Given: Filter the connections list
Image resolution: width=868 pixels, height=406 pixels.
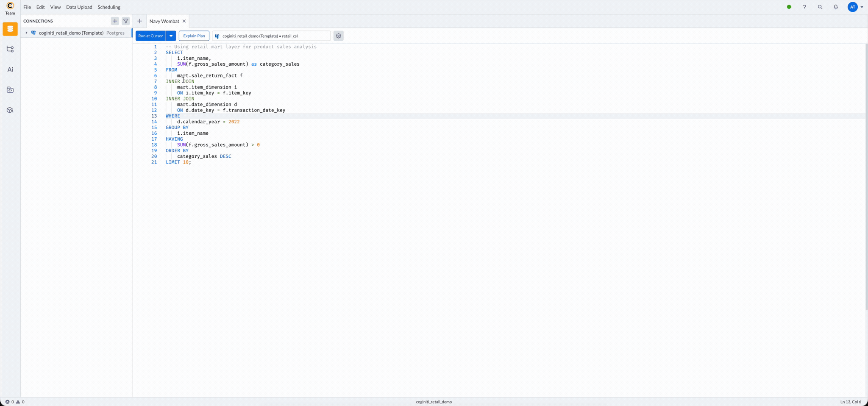Looking at the screenshot, I should click(126, 21).
